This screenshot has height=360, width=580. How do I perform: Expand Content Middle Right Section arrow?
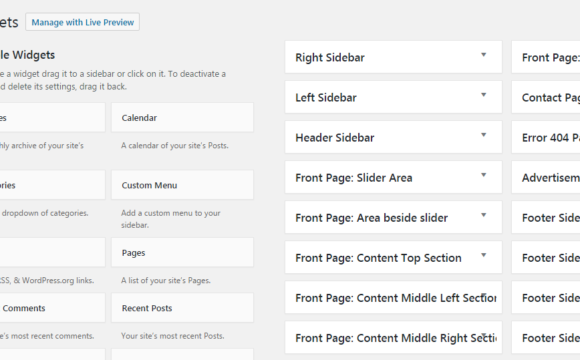tap(483, 335)
